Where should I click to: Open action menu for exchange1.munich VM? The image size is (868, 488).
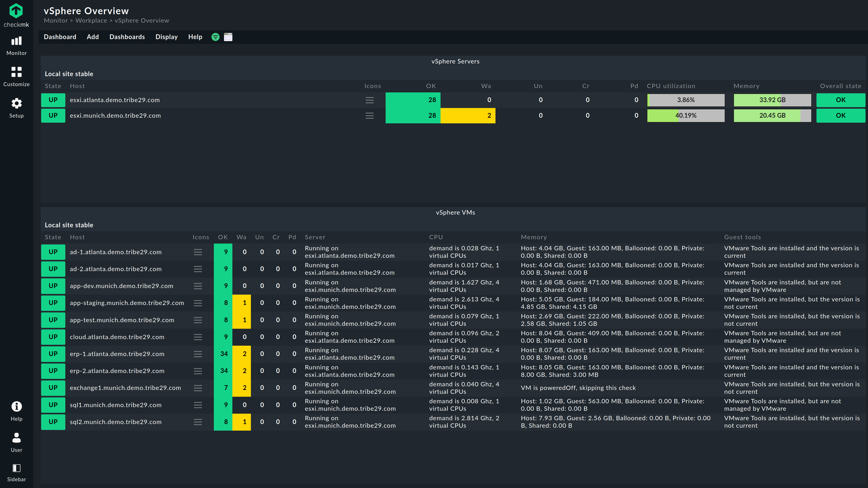coord(198,388)
